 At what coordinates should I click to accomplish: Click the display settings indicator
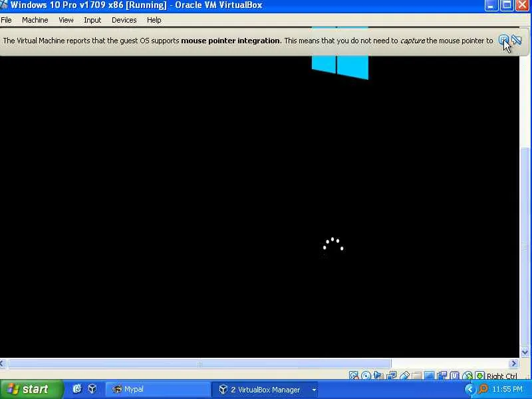429,375
